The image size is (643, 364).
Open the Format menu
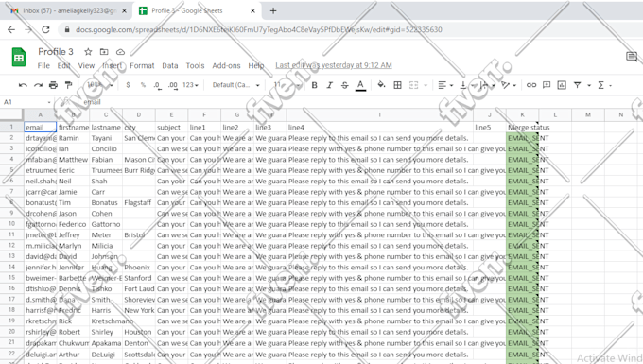[x=142, y=65]
